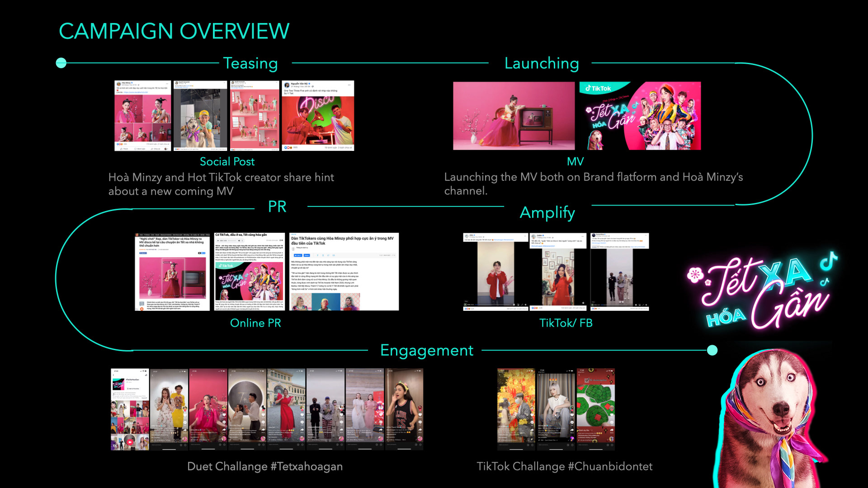Click the PR phase heading
The width and height of the screenshot is (868, 488).
pyautogui.click(x=277, y=206)
